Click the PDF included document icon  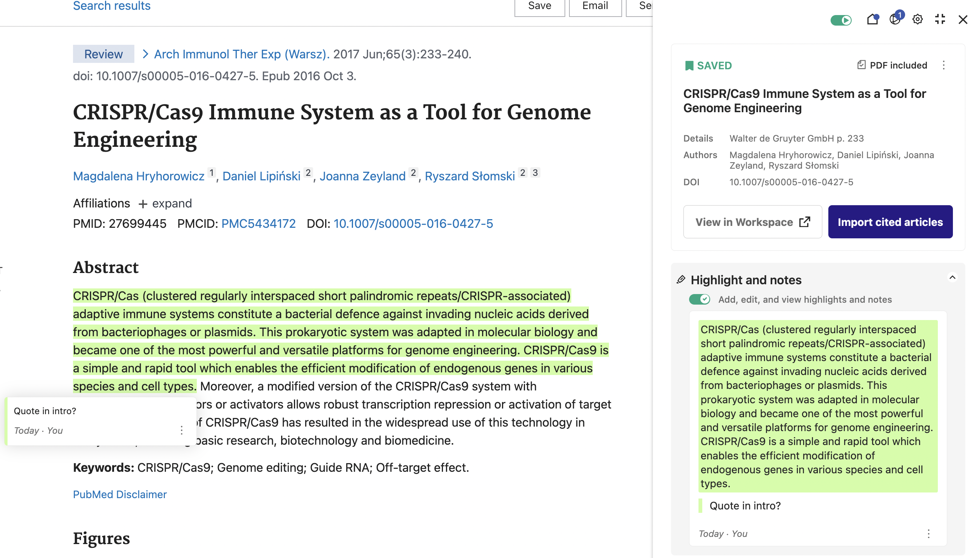coord(861,65)
